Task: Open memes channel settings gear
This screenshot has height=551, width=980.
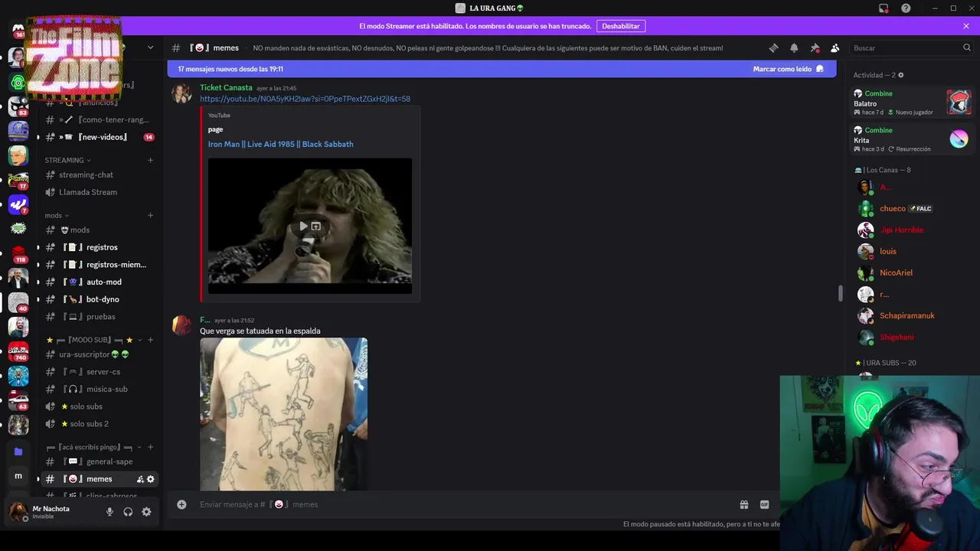Action: [150, 479]
